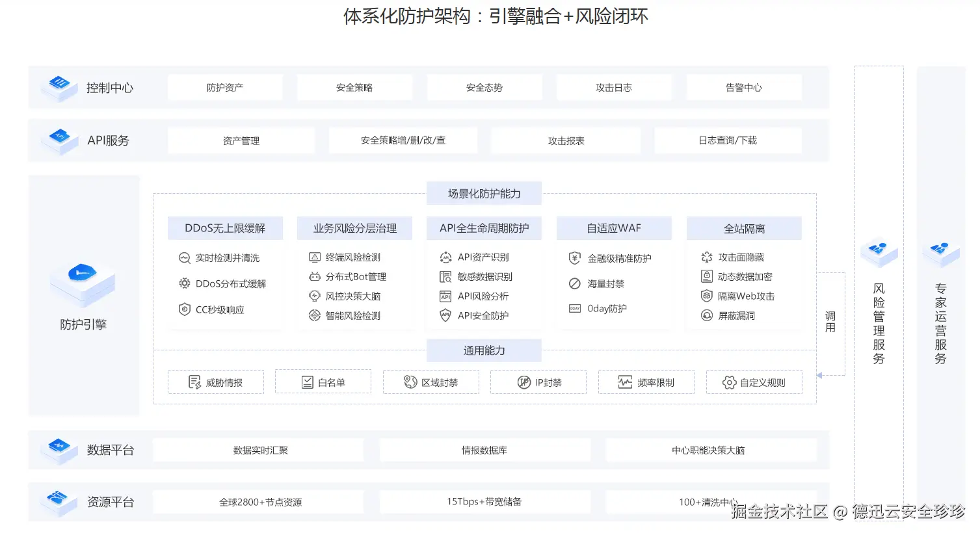Click the 风险管理服务 vertical text
Screen dimensions: 980x535
pos(879,323)
